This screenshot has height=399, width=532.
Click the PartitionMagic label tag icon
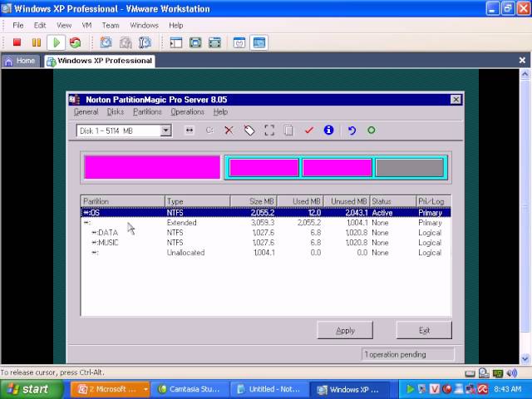point(249,131)
